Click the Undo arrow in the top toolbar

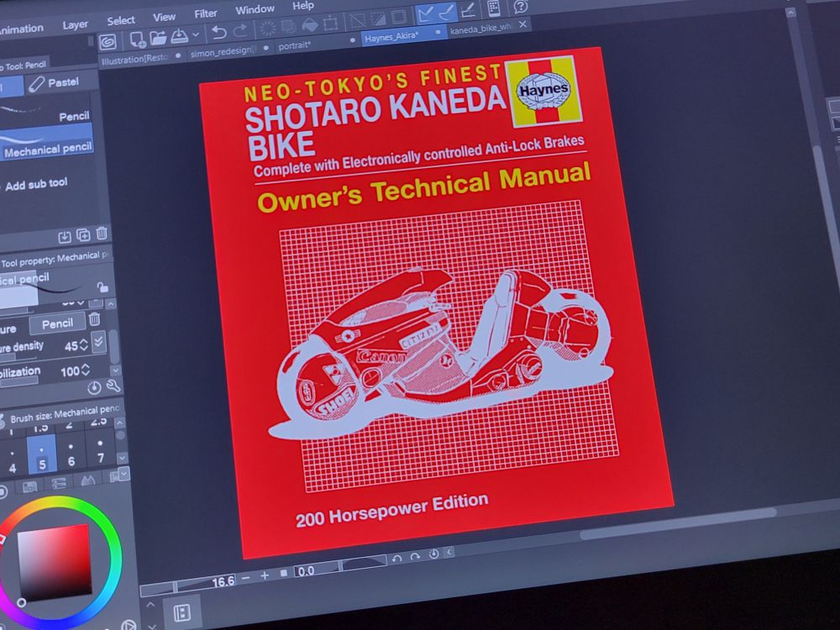218,34
